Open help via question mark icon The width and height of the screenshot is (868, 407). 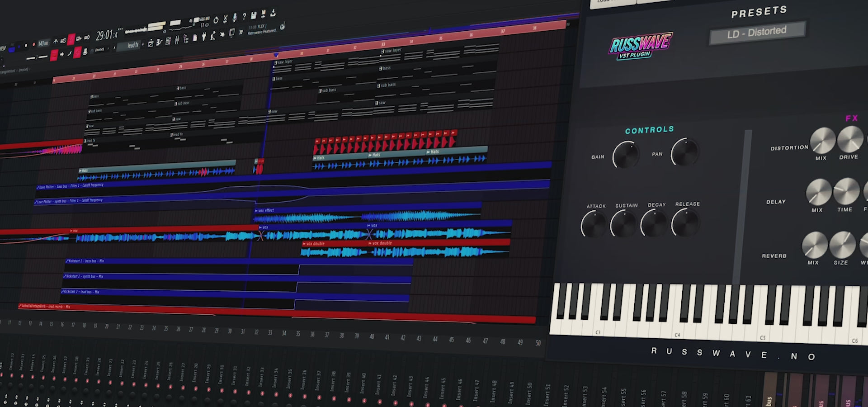tap(244, 16)
